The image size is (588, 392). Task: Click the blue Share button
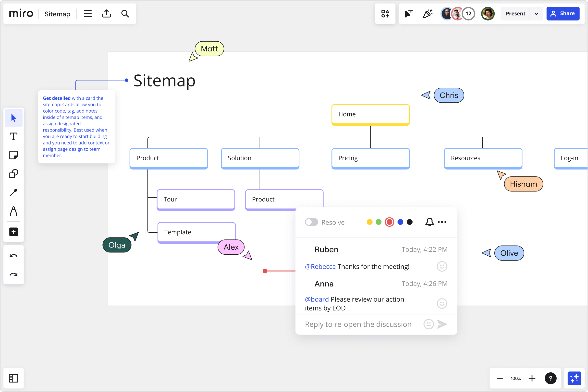(x=563, y=13)
